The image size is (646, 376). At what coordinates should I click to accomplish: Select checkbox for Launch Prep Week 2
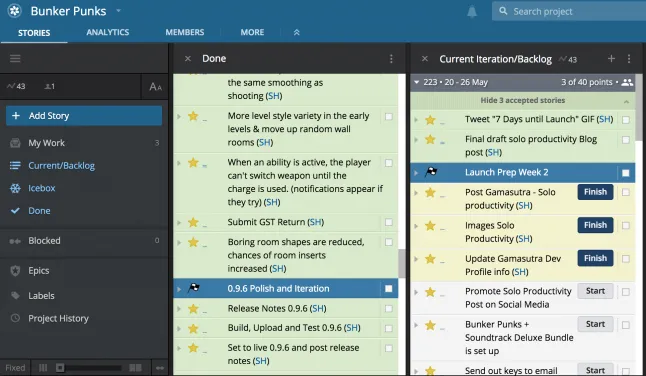click(x=625, y=173)
